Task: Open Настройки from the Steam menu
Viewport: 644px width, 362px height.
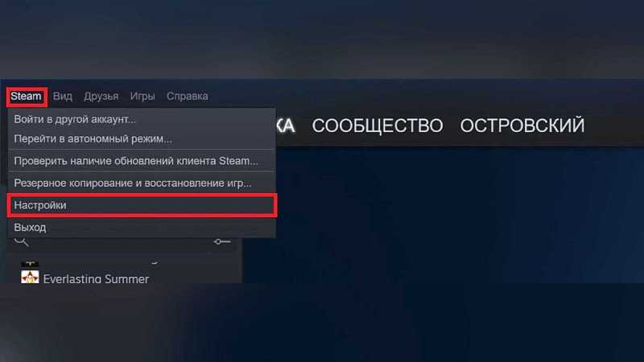Action: coord(142,205)
